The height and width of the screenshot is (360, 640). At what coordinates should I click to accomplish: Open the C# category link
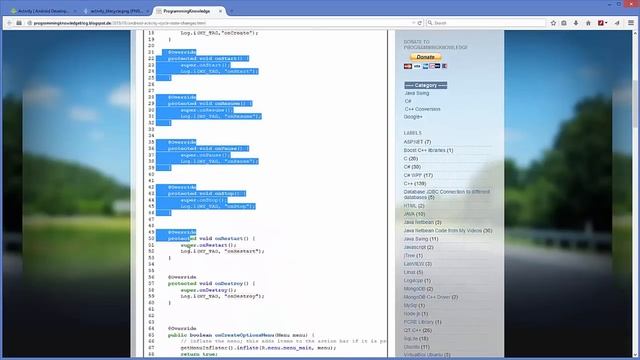[x=408, y=101]
